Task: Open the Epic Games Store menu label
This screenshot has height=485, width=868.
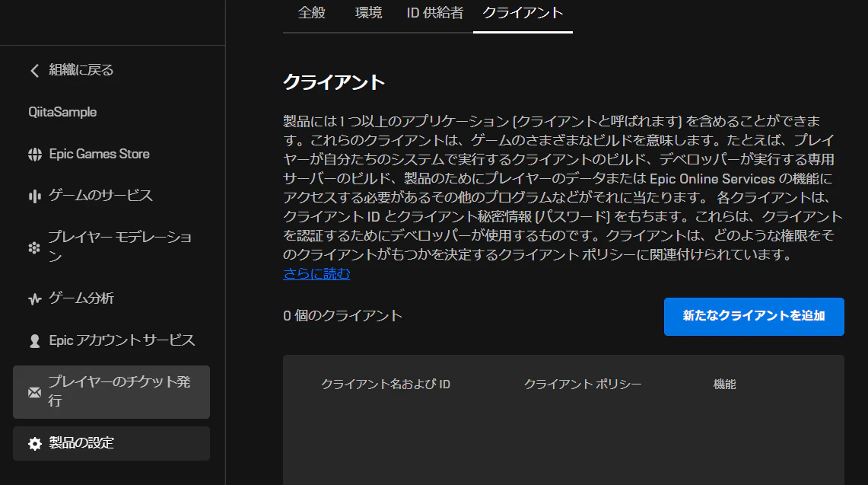Action: tap(100, 154)
